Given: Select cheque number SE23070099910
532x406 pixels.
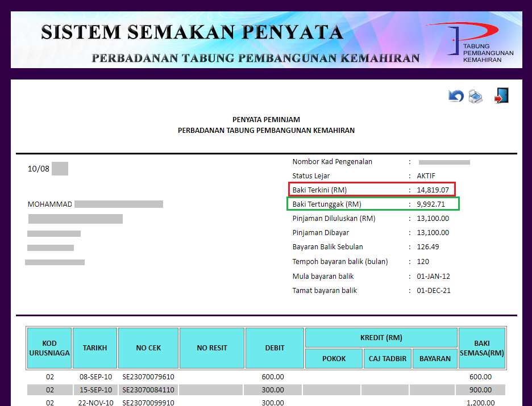Looking at the screenshot, I should tap(148, 403).
